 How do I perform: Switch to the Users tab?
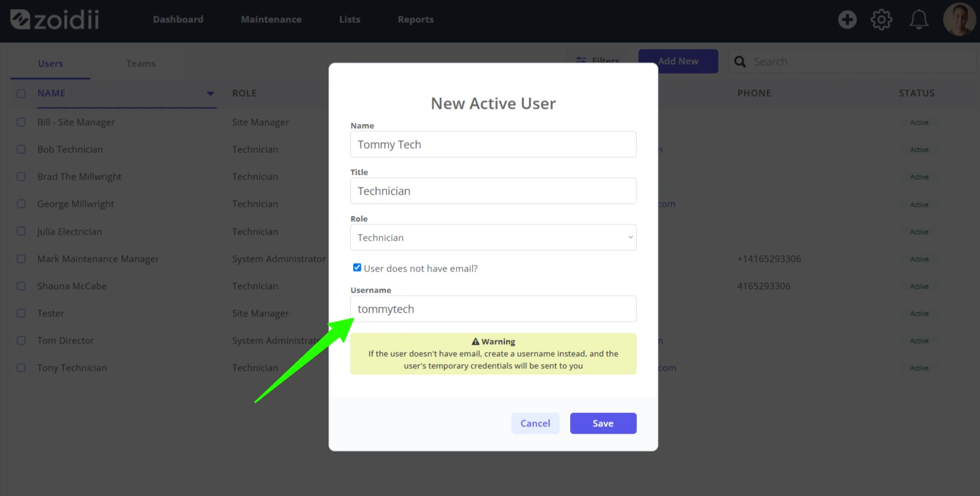[x=50, y=64]
